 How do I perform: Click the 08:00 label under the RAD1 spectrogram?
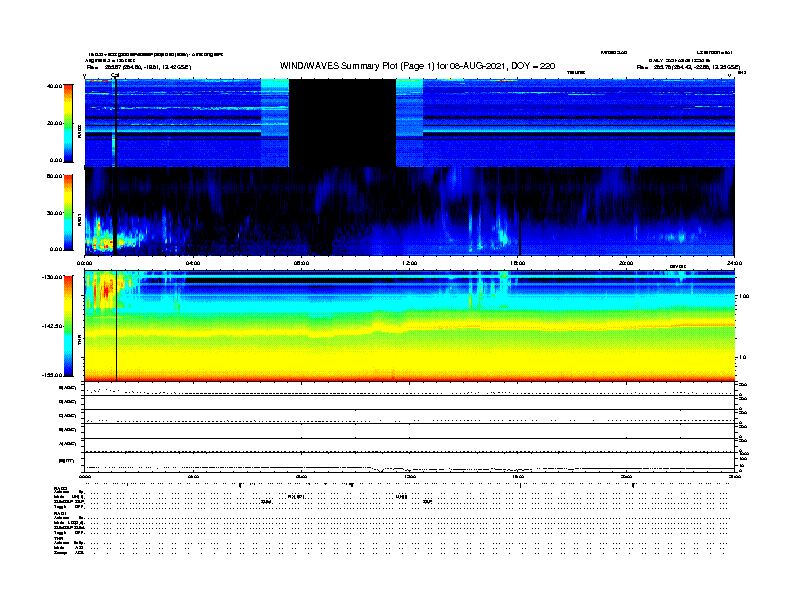[301, 263]
